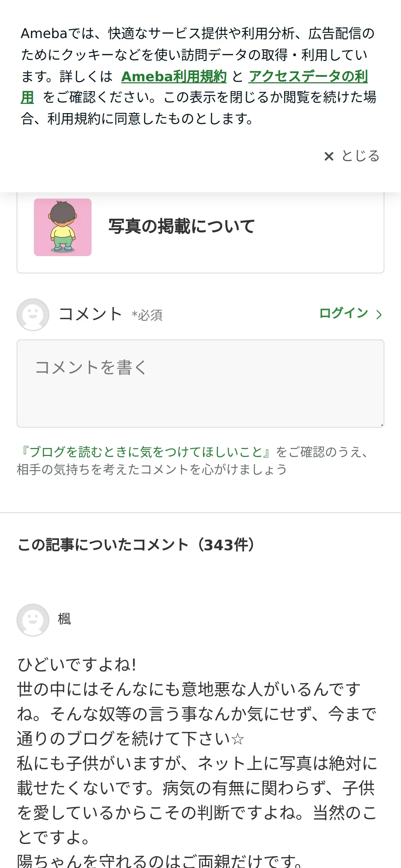Open the Ameba利用規約 link
Image resolution: width=401 pixels, height=868 pixels.
coord(174,76)
